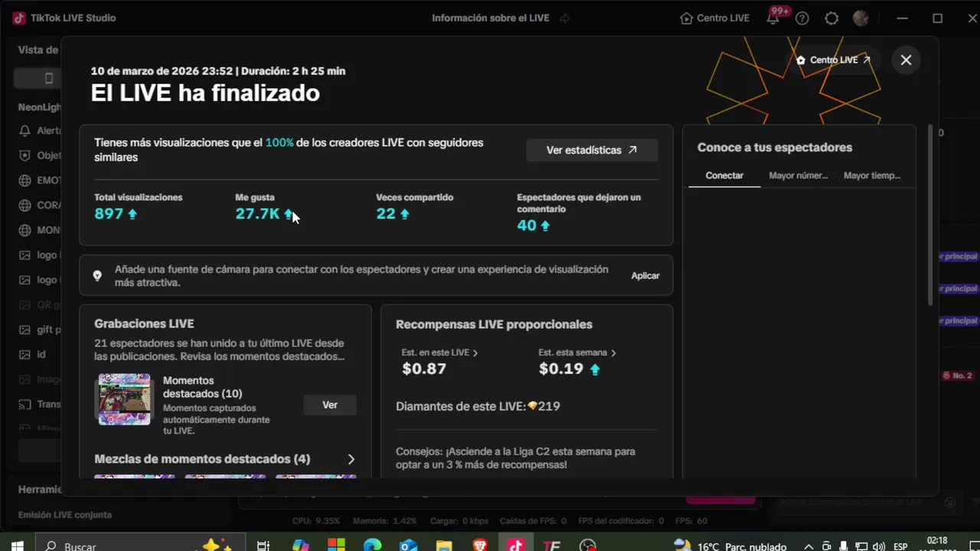Click Ver estadísticas button

point(592,150)
